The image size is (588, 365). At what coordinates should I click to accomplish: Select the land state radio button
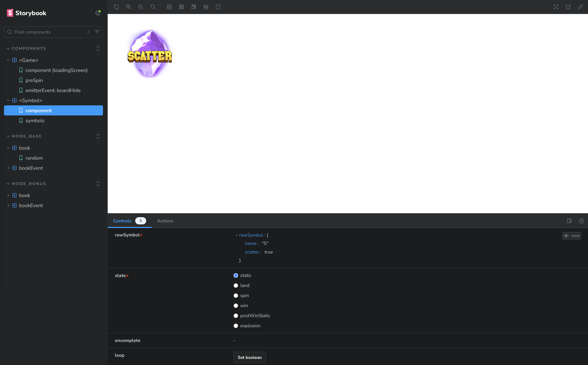tap(236, 286)
